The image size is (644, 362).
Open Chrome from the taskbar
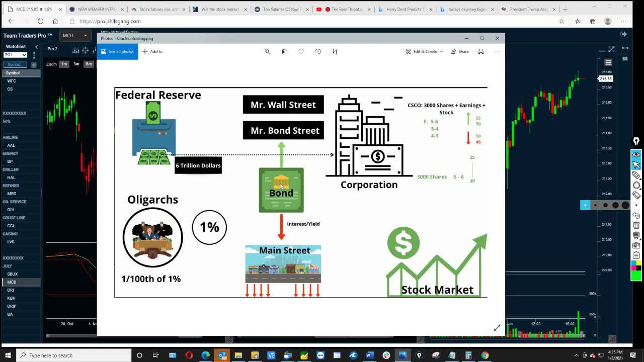[x=485, y=355]
